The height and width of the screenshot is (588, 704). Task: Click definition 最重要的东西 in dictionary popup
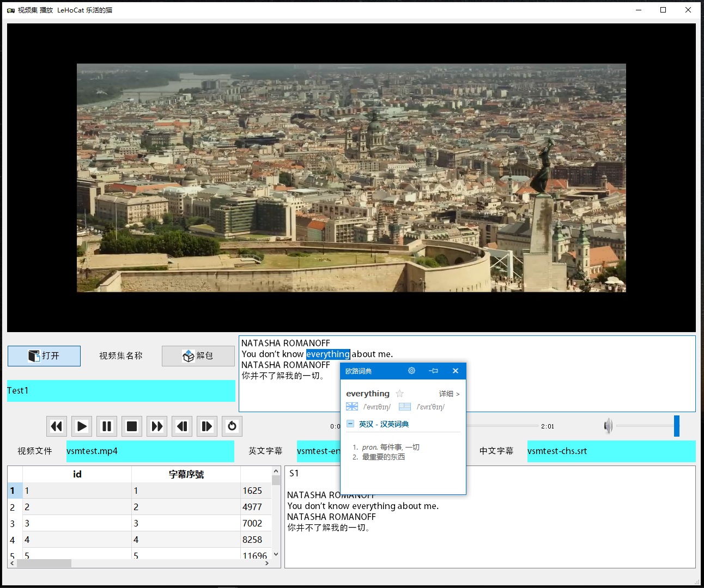click(384, 457)
